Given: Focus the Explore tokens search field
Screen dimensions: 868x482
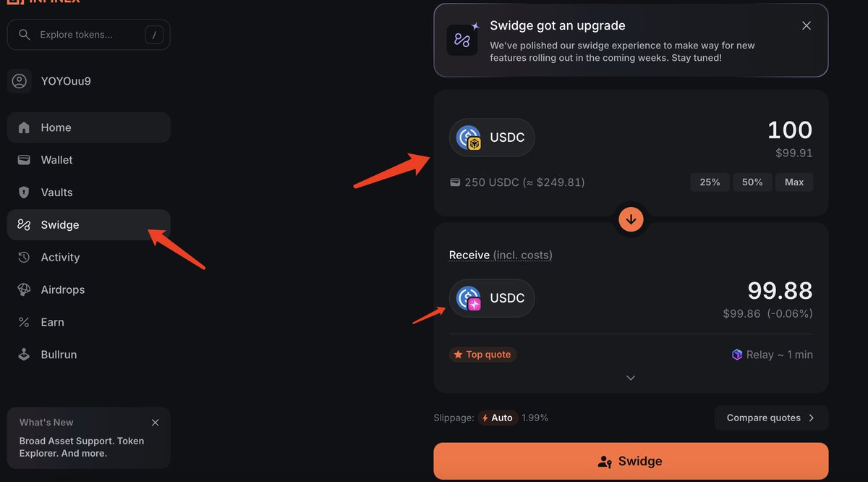Looking at the screenshot, I should 88,35.
